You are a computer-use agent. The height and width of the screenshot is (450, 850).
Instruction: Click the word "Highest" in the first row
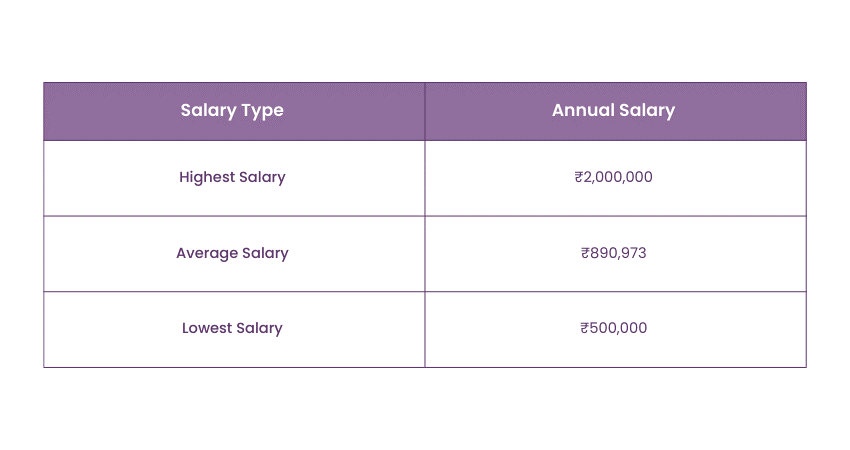(205, 177)
